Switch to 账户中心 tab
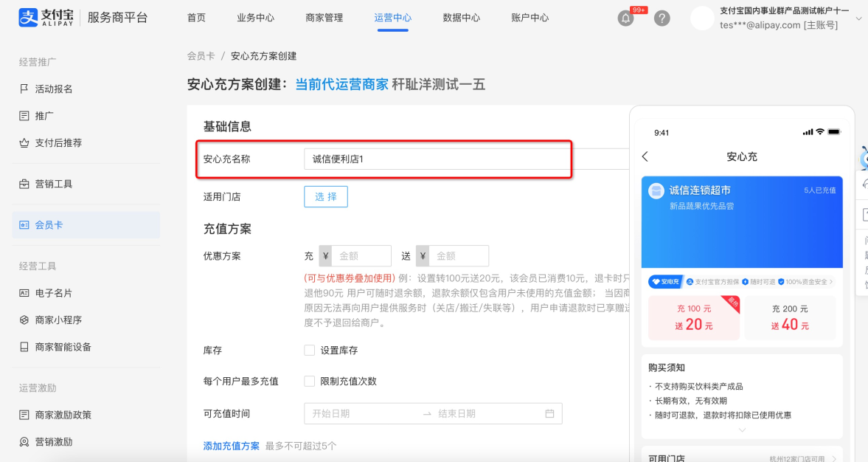The height and width of the screenshot is (462, 868). [x=530, y=18]
